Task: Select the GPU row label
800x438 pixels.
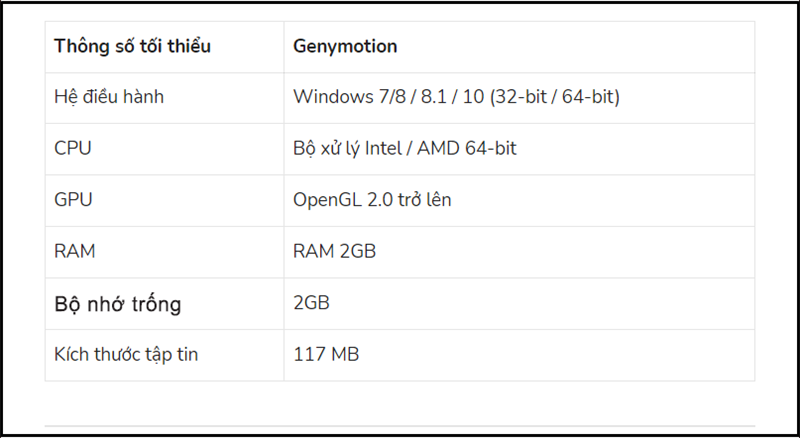Action: (x=74, y=200)
